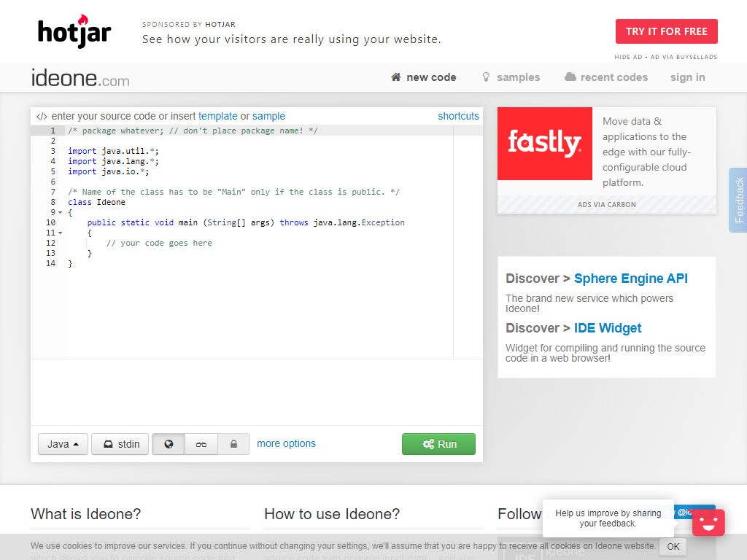Click the ideone.com site logo

80,78
